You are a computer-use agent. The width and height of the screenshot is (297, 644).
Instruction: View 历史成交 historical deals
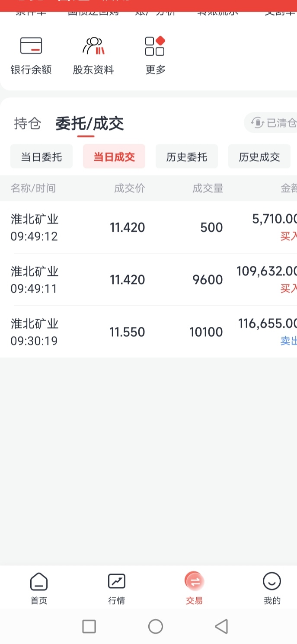(259, 156)
